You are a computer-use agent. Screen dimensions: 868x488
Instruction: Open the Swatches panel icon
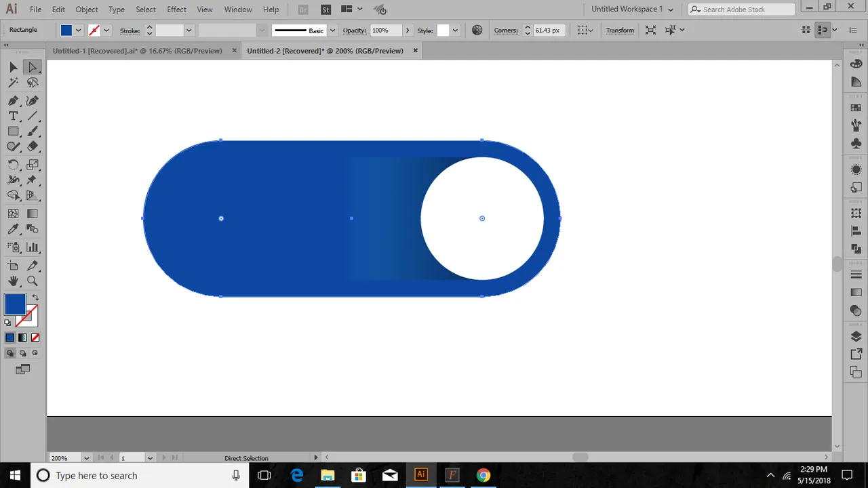[856, 108]
